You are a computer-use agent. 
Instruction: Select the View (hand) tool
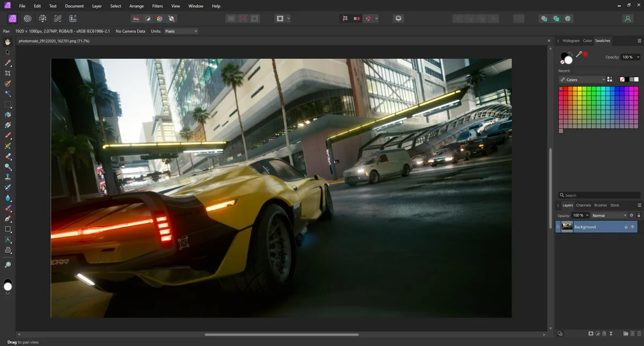[x=8, y=42]
